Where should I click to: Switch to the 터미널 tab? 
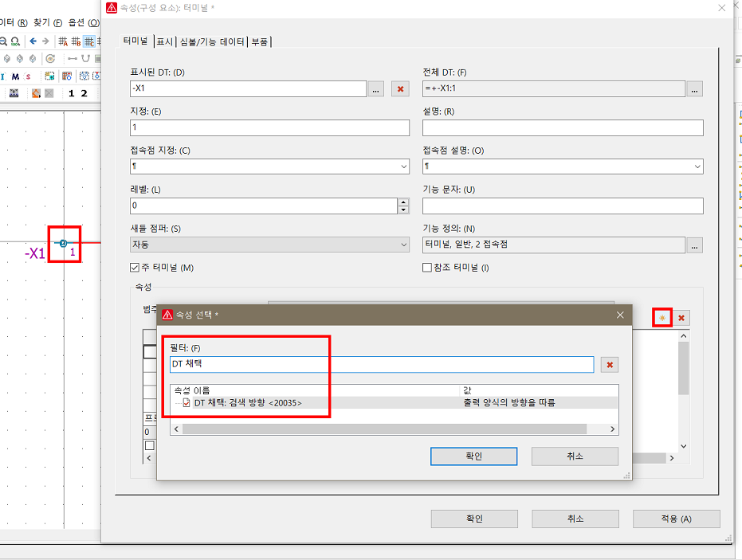(135, 41)
